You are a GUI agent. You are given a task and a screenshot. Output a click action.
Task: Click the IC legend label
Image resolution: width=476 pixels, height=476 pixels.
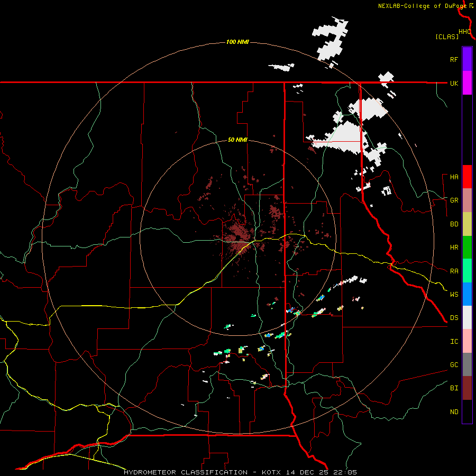454,342
